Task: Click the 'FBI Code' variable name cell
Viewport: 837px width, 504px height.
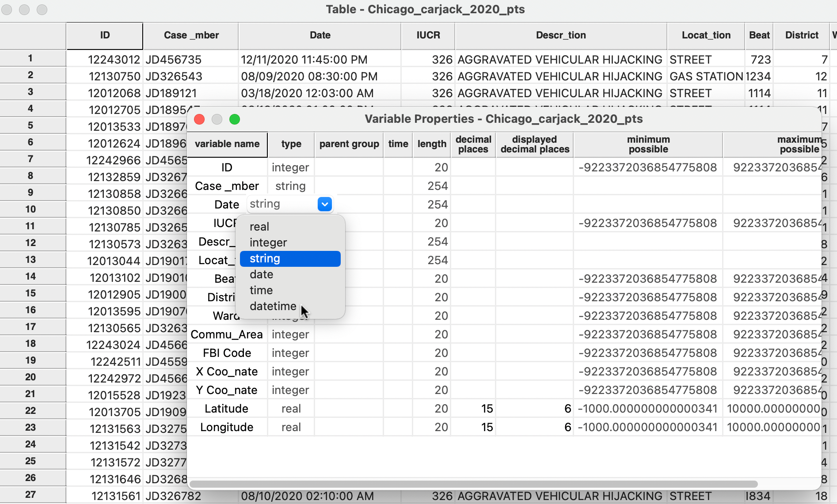Action: (227, 353)
